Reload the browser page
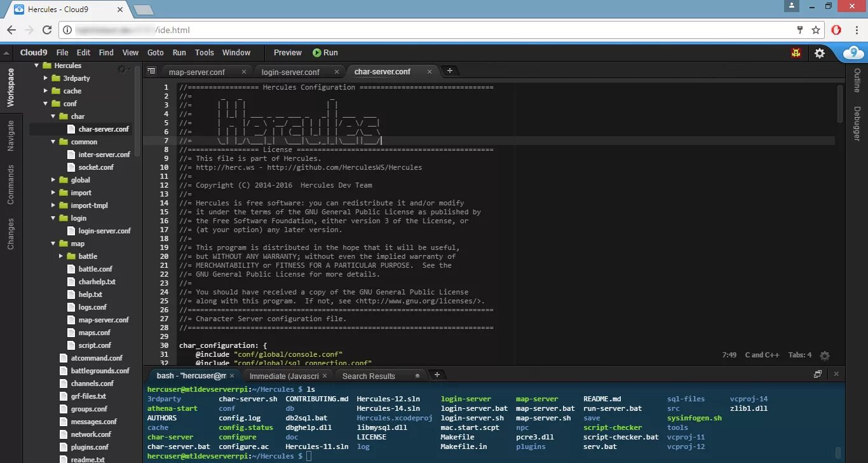 coord(46,30)
